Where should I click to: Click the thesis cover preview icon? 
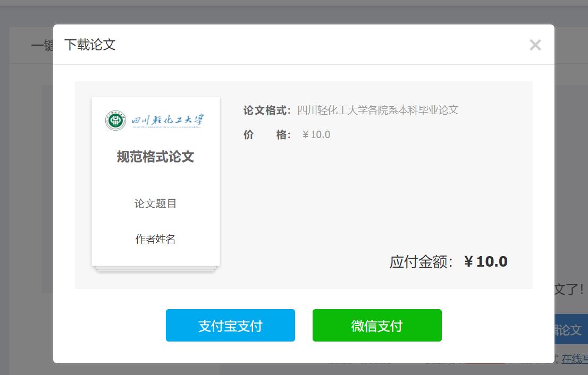click(x=156, y=181)
